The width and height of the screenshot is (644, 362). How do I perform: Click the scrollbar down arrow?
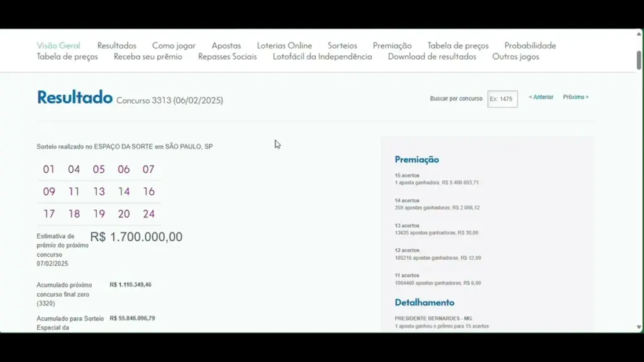(x=639, y=327)
